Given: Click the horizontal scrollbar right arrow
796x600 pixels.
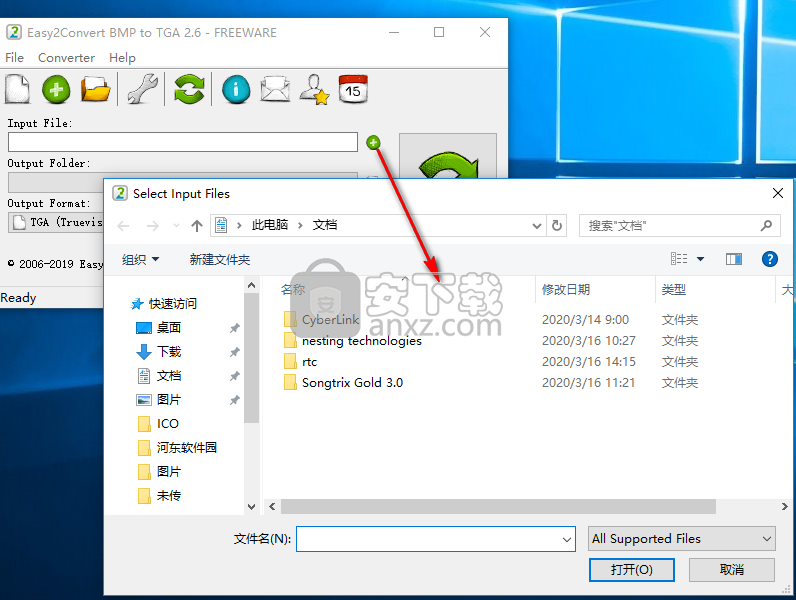Looking at the screenshot, I should [785, 507].
